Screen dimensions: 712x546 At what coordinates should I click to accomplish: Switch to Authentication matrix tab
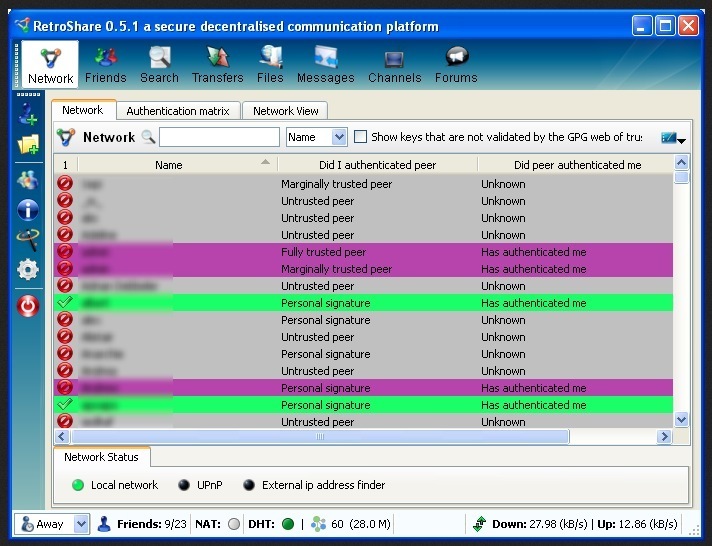(x=178, y=111)
